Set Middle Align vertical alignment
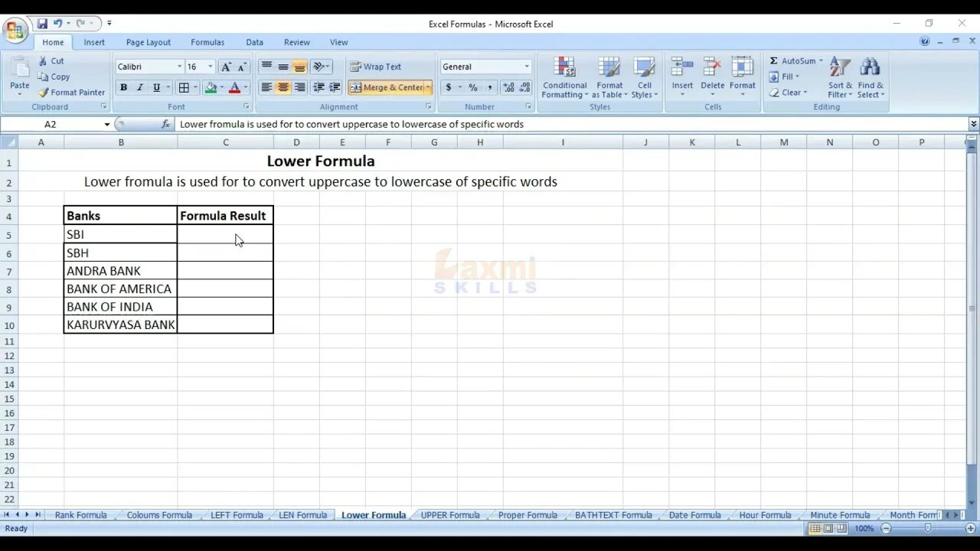 click(x=283, y=67)
